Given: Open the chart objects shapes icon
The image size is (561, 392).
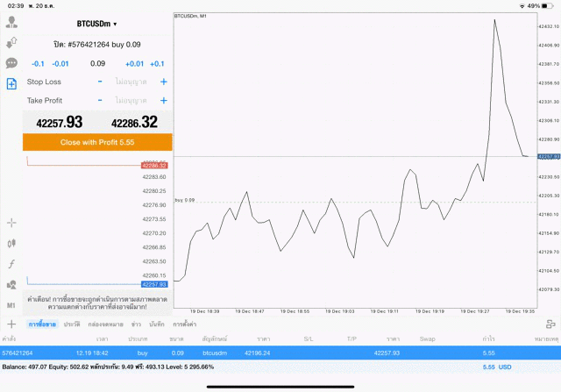Looking at the screenshot, I should (11, 284).
